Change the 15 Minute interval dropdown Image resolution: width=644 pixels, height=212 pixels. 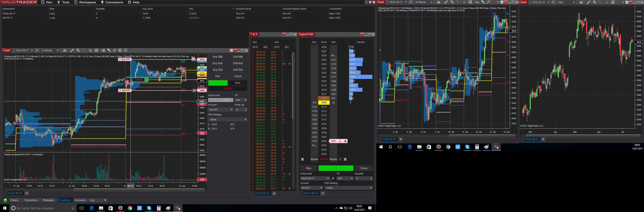[x=50, y=50]
